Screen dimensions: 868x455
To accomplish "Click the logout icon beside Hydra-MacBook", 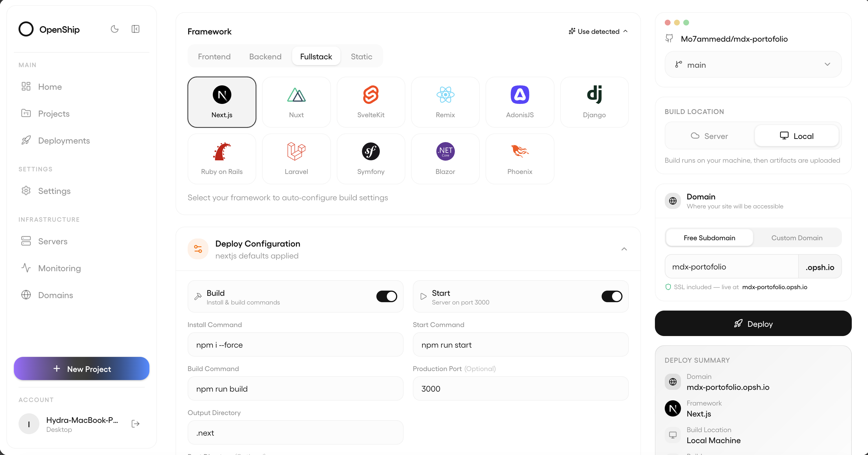I will tap(135, 424).
